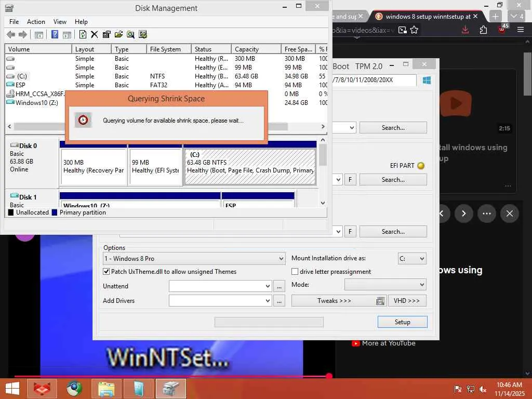Image resolution: width=532 pixels, height=399 pixels.
Task: Select the ESP volume row
Action: pyautogui.click(x=166, y=85)
